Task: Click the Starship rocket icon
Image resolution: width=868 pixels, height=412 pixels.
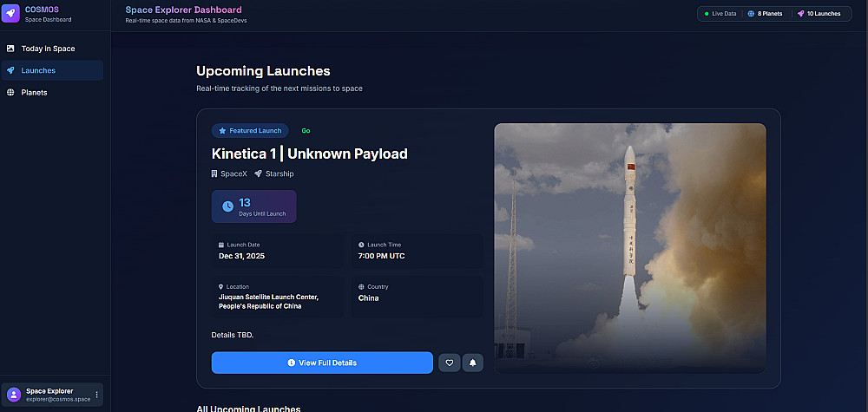Action: (x=258, y=174)
